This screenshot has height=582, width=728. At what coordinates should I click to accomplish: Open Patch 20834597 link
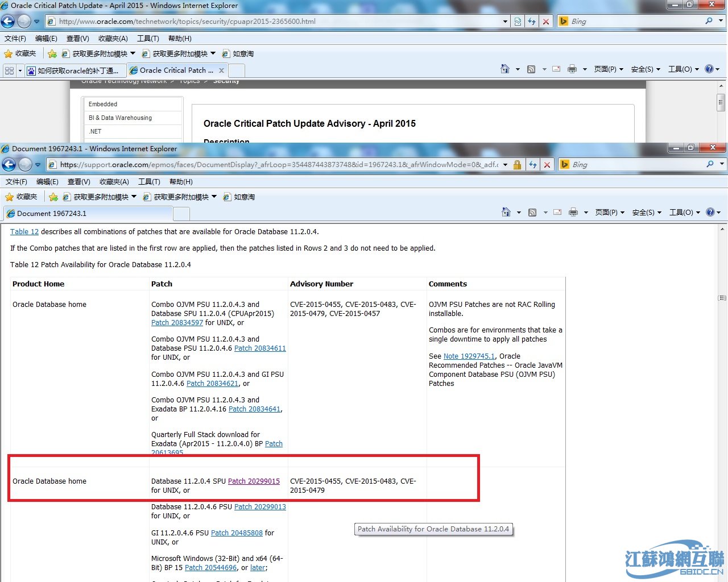point(177,323)
